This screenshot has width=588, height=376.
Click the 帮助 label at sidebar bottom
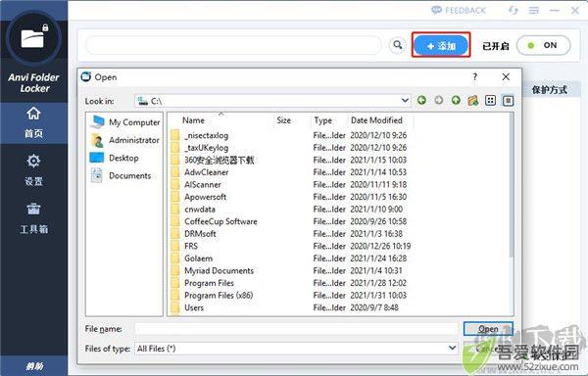[x=34, y=366]
